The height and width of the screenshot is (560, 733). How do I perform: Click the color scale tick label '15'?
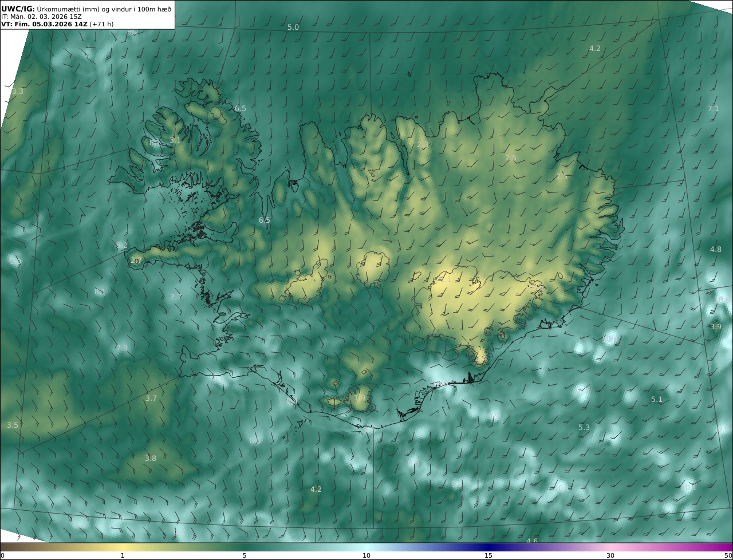tap(488, 555)
